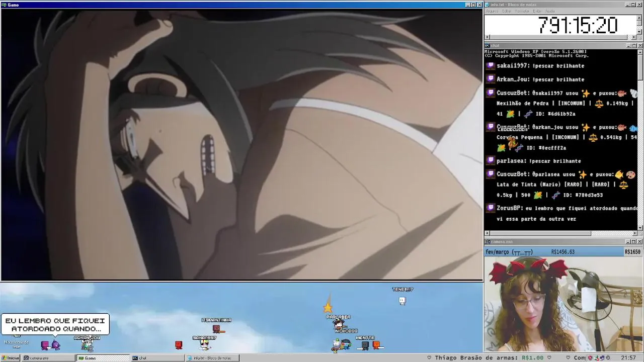Click the PARLASEA avatar character

tap(339, 324)
